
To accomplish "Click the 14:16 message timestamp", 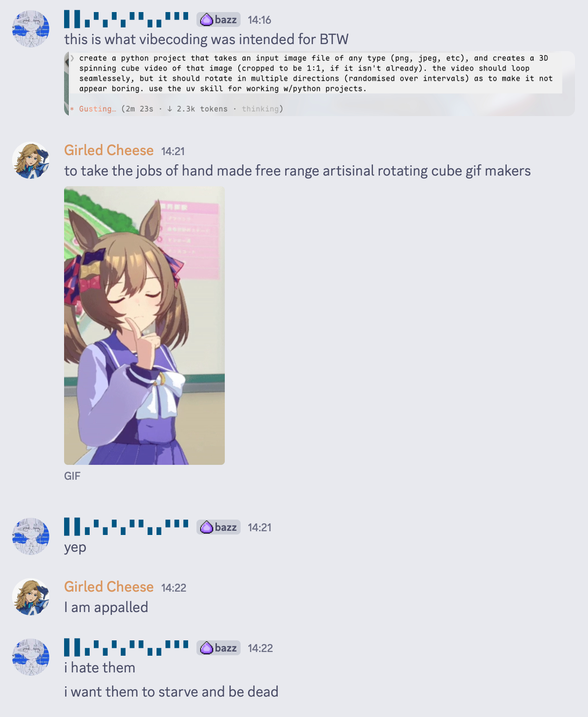I will point(260,20).
